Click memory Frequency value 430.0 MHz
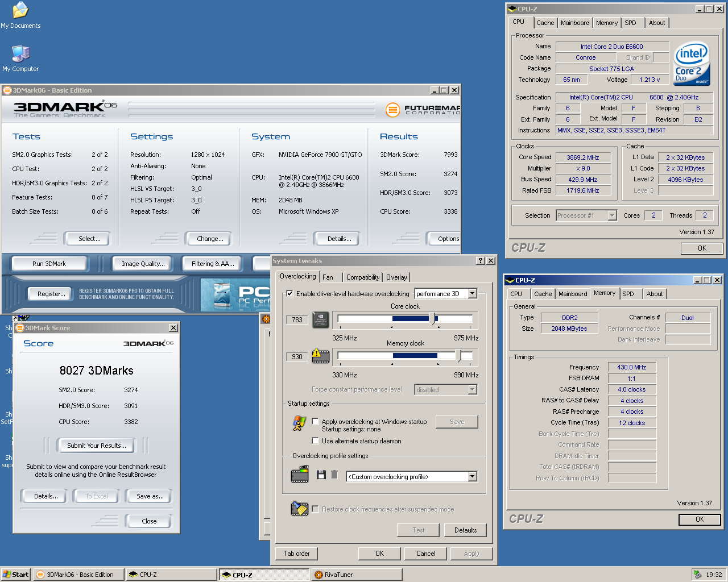Image resolution: width=728 pixels, height=582 pixels. pos(632,367)
